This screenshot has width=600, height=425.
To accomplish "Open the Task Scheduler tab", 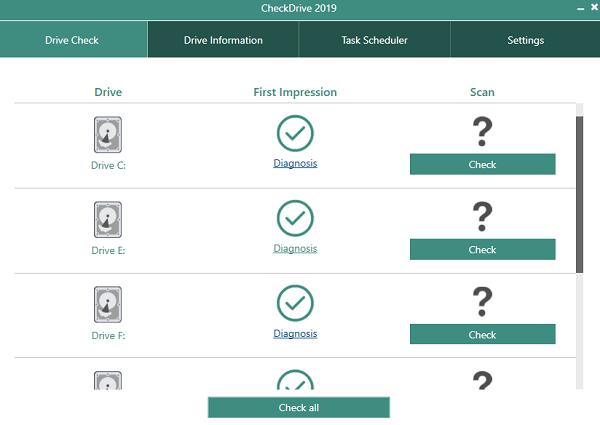I will coord(374,40).
